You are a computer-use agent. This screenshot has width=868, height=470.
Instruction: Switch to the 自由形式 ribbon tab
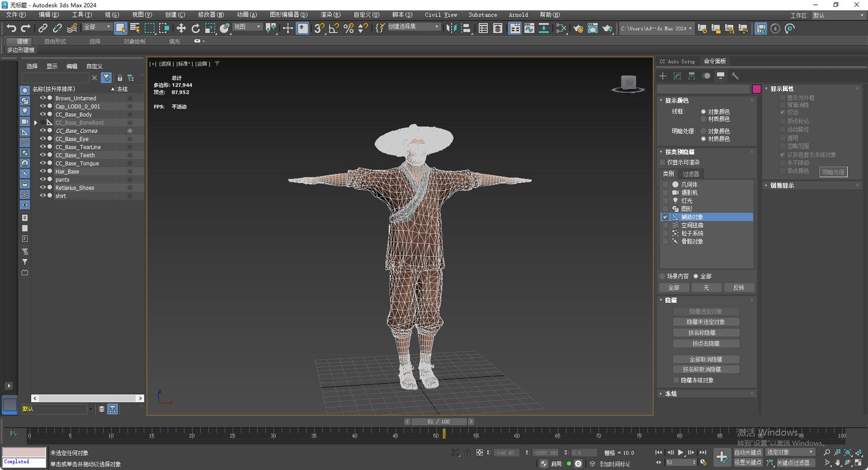coord(55,42)
